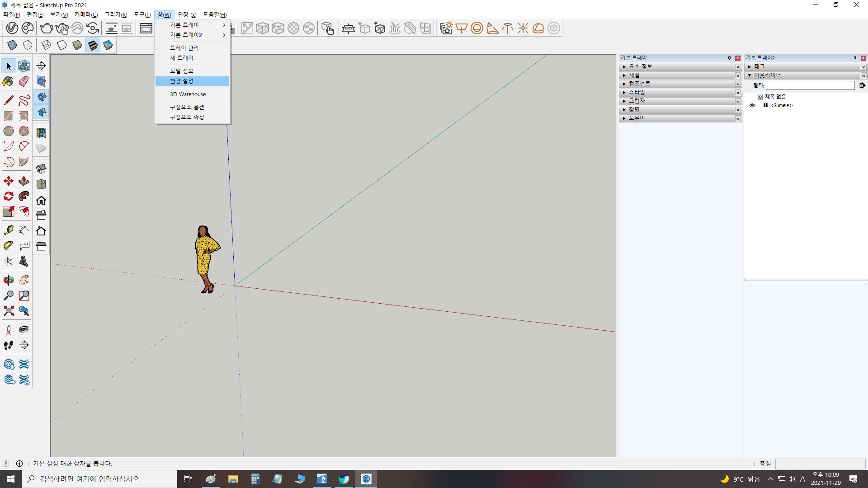
Task: Expand the 태그 panel section
Action: click(x=750, y=67)
